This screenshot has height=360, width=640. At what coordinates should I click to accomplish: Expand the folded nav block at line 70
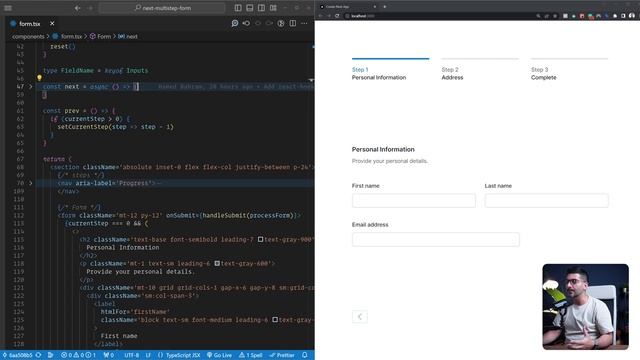(x=31, y=183)
